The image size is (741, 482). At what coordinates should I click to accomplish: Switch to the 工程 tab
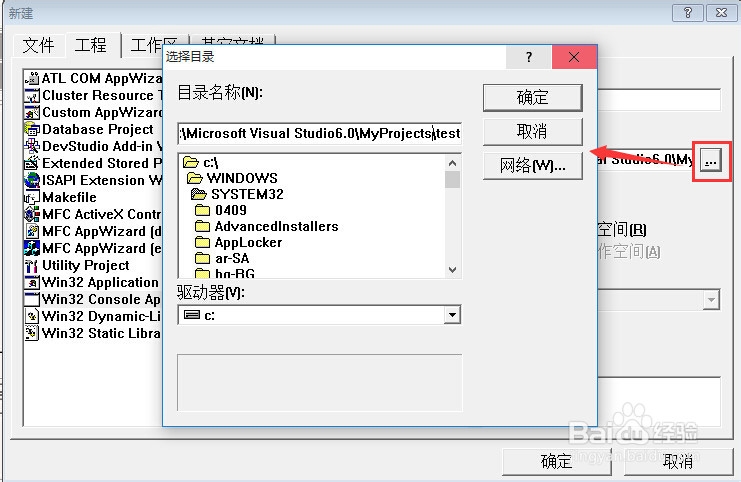[91, 45]
